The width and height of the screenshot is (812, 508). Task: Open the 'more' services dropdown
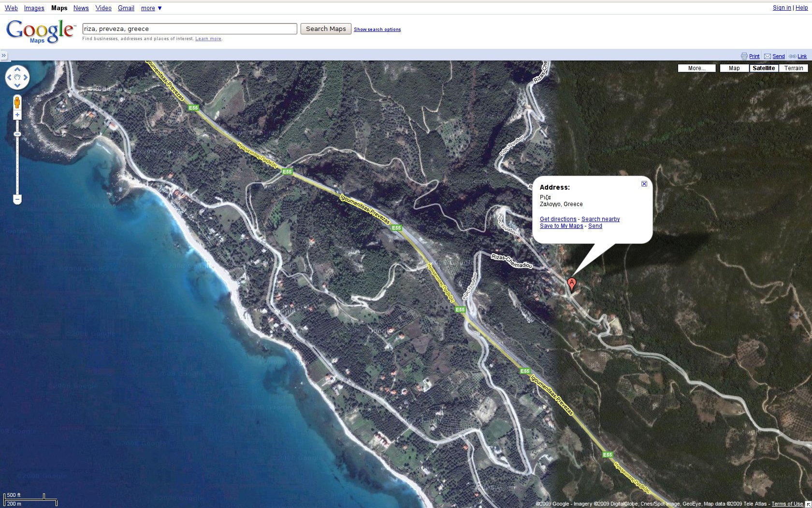(x=151, y=8)
